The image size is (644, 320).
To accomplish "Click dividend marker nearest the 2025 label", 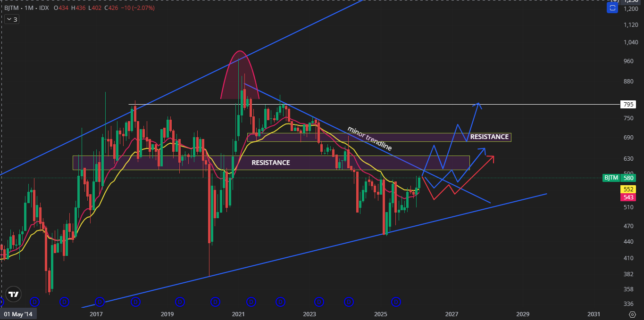I will tap(396, 301).
